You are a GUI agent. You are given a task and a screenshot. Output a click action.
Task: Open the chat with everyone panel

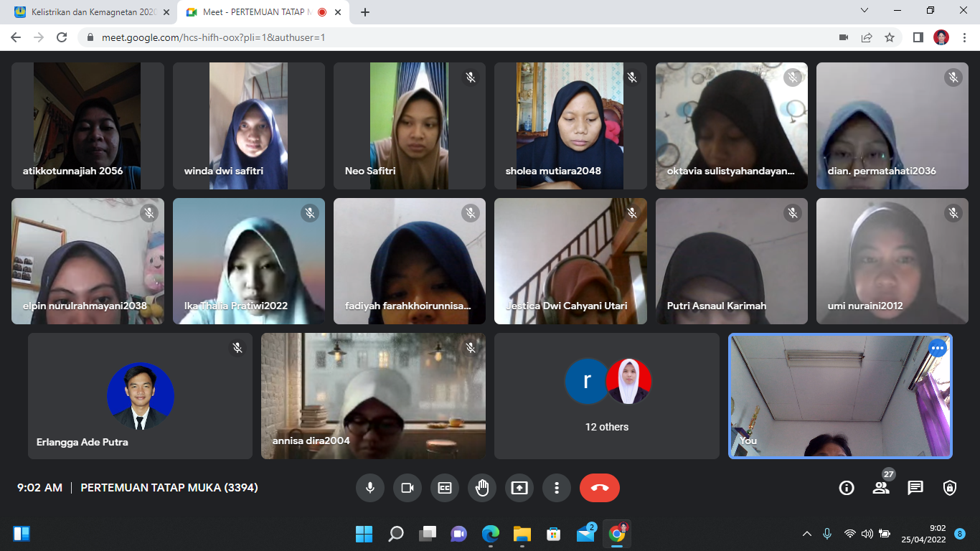point(915,488)
